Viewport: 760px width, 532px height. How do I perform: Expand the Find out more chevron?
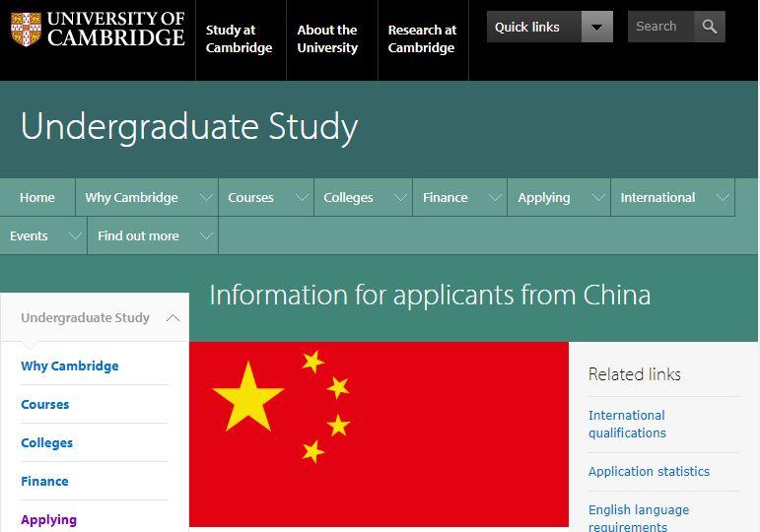point(206,236)
